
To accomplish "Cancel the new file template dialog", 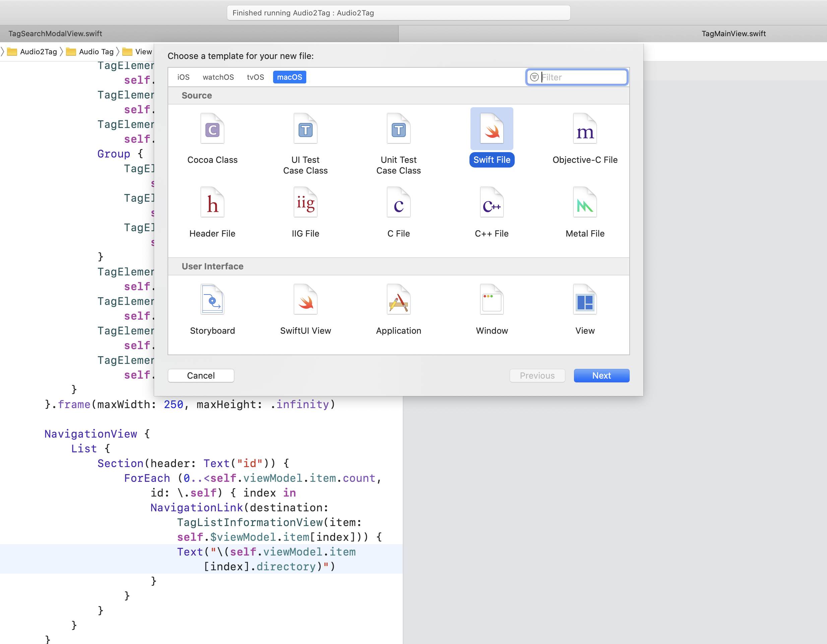I will pyautogui.click(x=201, y=376).
